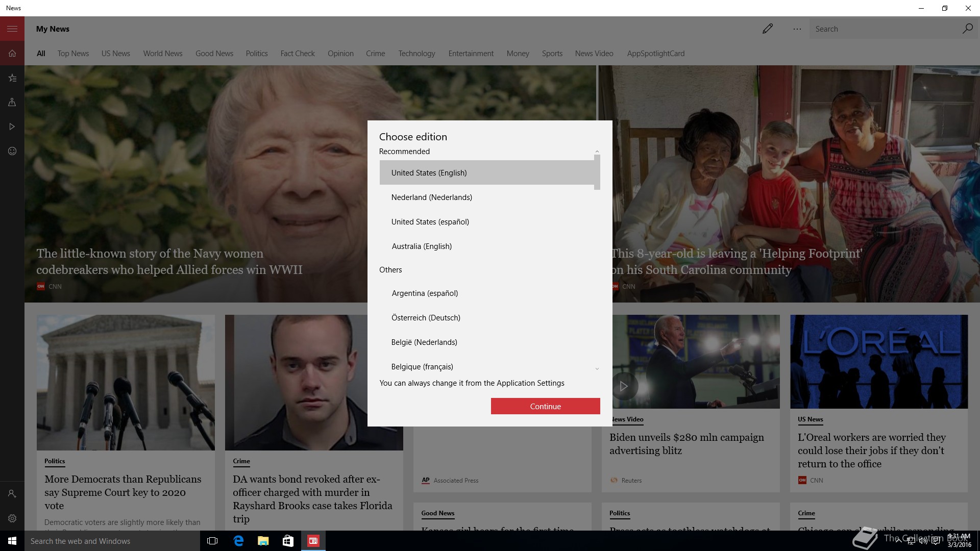The width and height of the screenshot is (980, 551).
Task: Open the Fact Check tab
Action: click(298, 54)
